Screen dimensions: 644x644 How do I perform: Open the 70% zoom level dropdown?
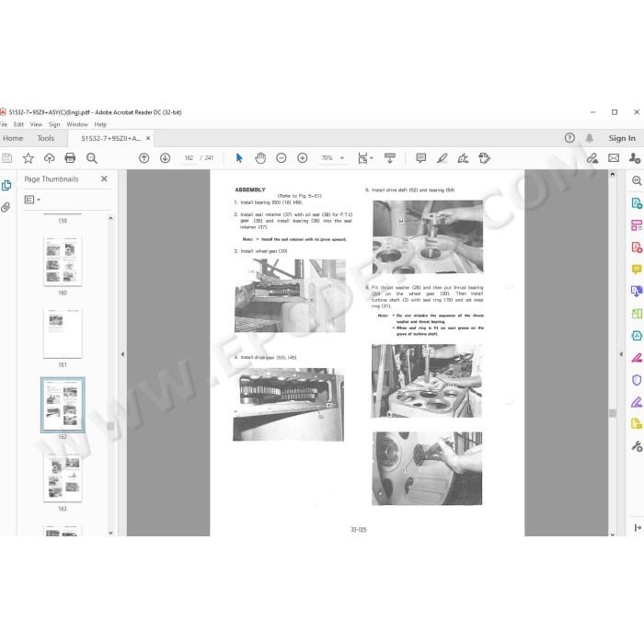tap(332, 158)
